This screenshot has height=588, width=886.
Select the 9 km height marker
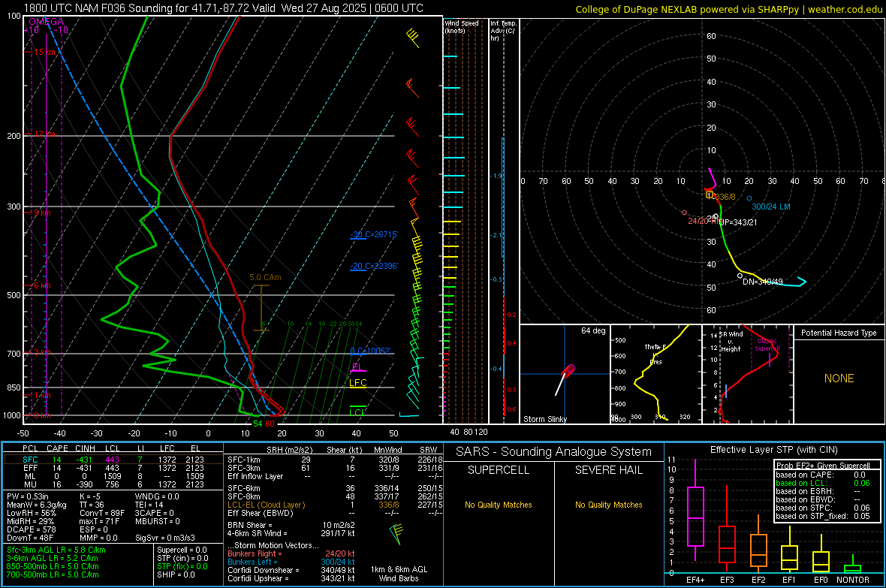42,213
